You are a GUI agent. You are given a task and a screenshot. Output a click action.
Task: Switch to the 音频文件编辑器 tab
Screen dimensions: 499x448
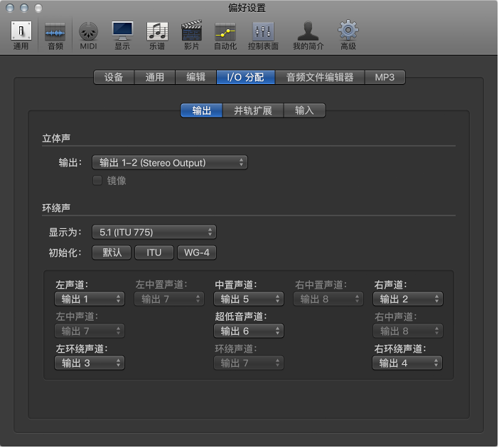click(320, 78)
